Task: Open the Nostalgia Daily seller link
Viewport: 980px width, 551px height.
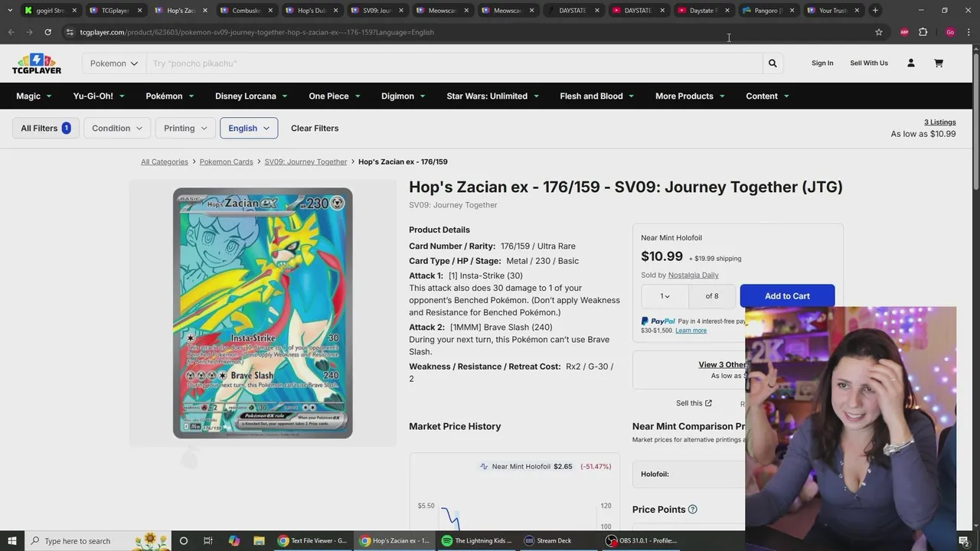Action: [x=693, y=275]
